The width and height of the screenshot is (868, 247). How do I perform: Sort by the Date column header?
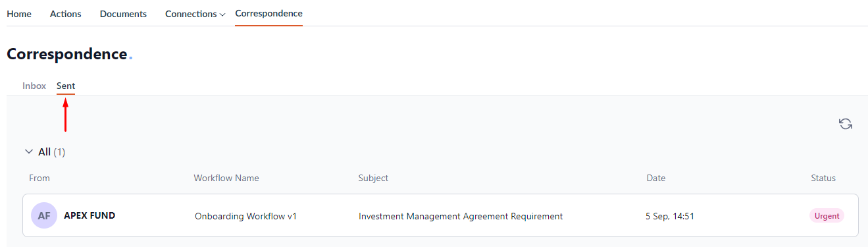click(x=656, y=178)
